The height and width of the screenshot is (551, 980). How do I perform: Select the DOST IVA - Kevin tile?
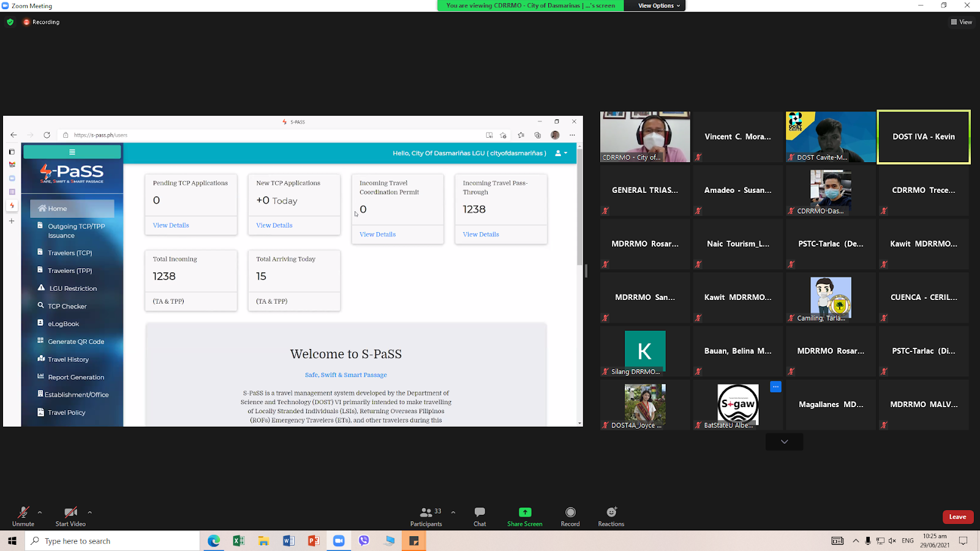click(x=924, y=137)
